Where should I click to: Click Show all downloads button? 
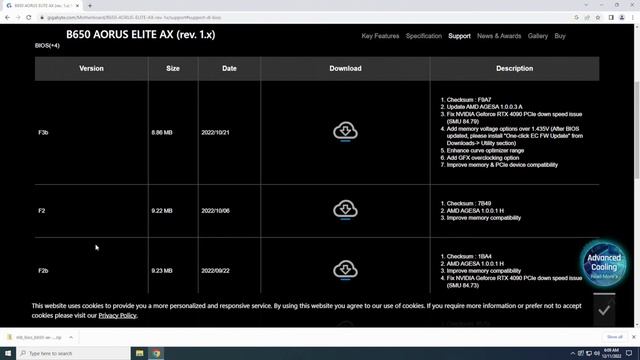(x=615, y=337)
